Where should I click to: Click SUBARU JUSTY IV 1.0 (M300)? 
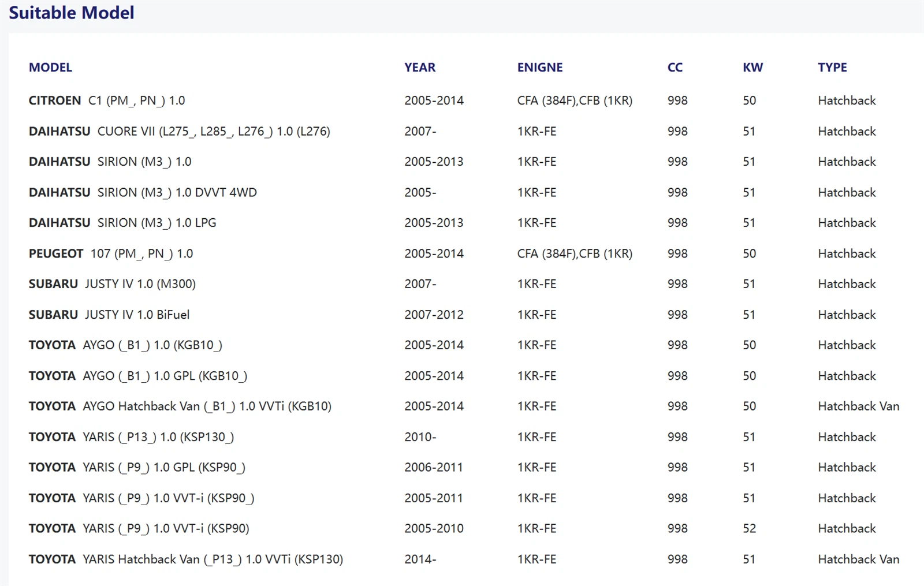click(x=112, y=284)
